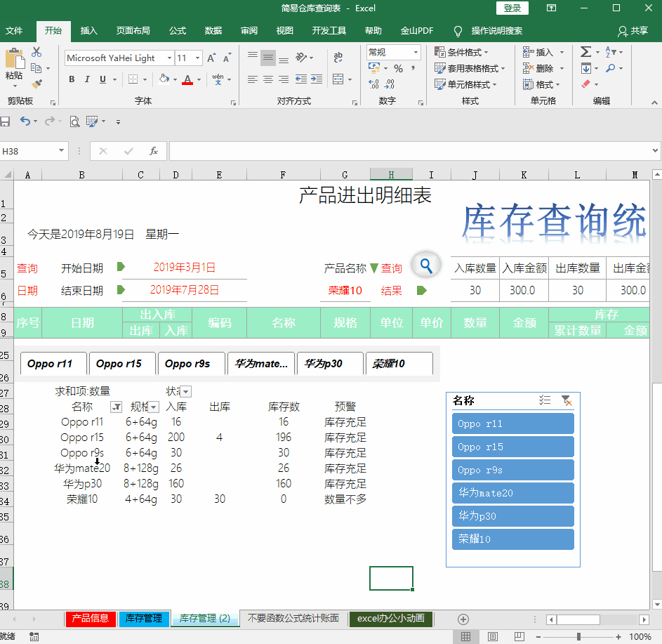Adjust zoom slider in status bar
The width and height of the screenshot is (662, 644).
click(x=579, y=637)
